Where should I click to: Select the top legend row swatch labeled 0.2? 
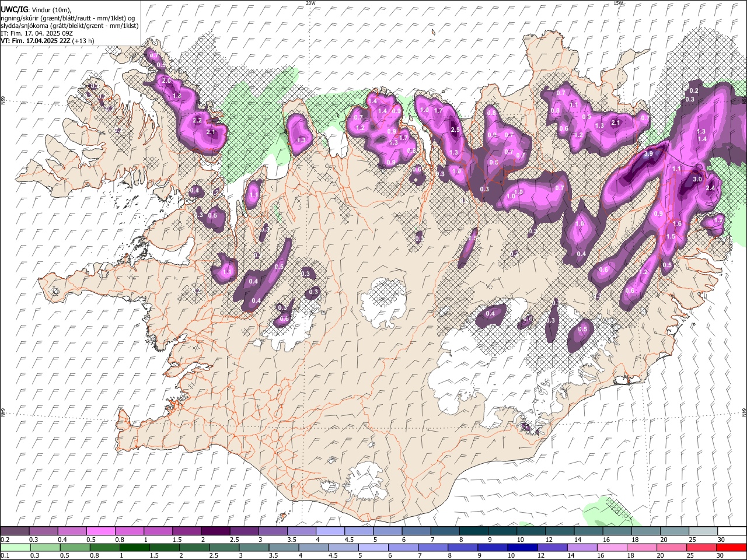[15, 531]
